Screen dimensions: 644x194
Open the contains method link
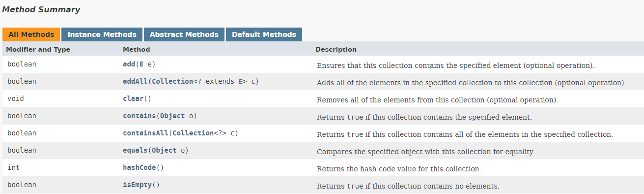139,116
